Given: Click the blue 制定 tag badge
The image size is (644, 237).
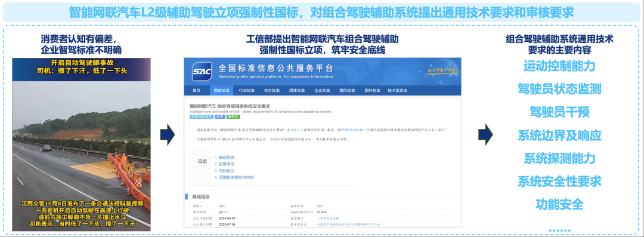Looking at the screenshot, I should pyautogui.click(x=220, y=117).
